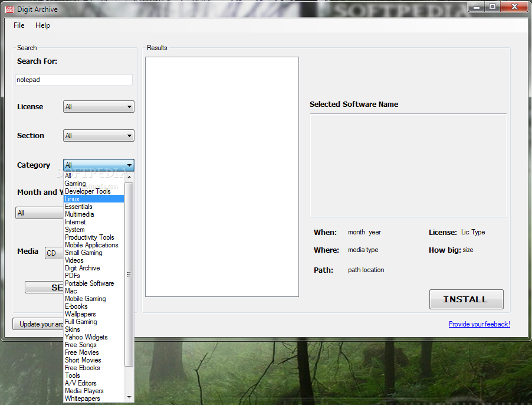Select Free Songs category
This screenshot has height=405, width=532.
click(94, 345)
